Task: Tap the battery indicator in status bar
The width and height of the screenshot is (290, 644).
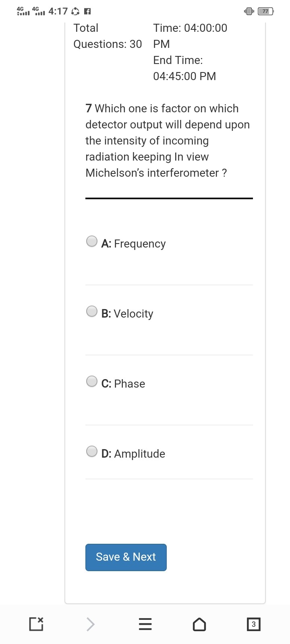Action: (x=265, y=11)
